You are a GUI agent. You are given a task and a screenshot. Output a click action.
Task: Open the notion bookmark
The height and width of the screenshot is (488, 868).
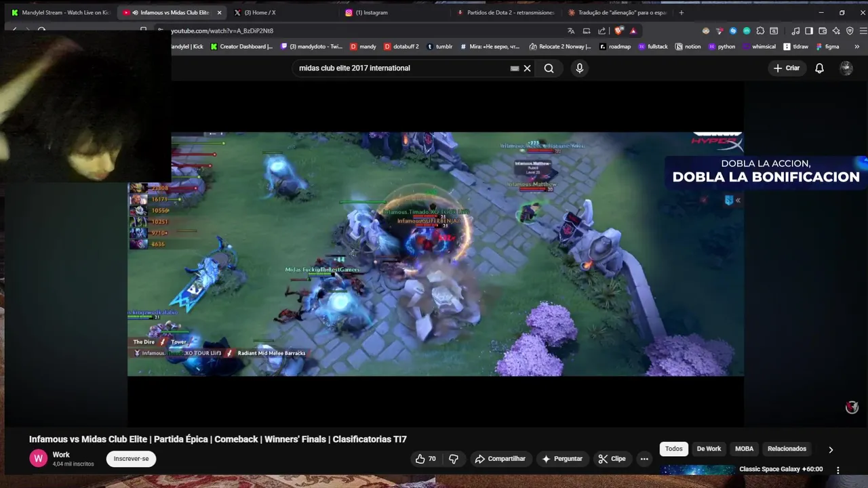688,47
